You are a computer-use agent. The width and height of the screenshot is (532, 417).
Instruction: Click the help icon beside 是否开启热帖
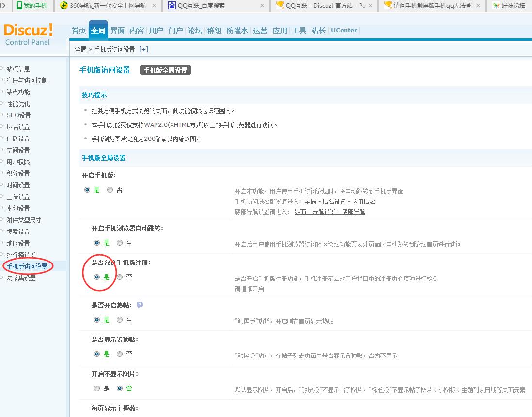click(x=140, y=305)
